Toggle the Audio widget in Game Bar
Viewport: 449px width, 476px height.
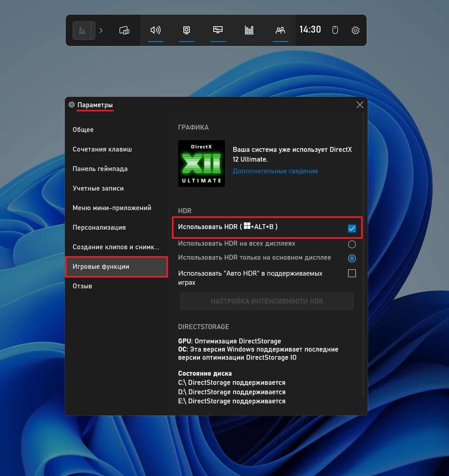pyautogui.click(x=155, y=30)
